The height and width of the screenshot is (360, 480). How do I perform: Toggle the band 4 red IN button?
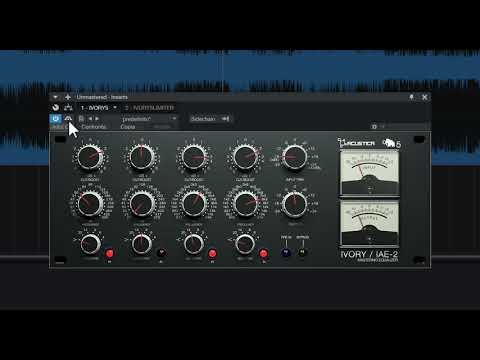264,253
